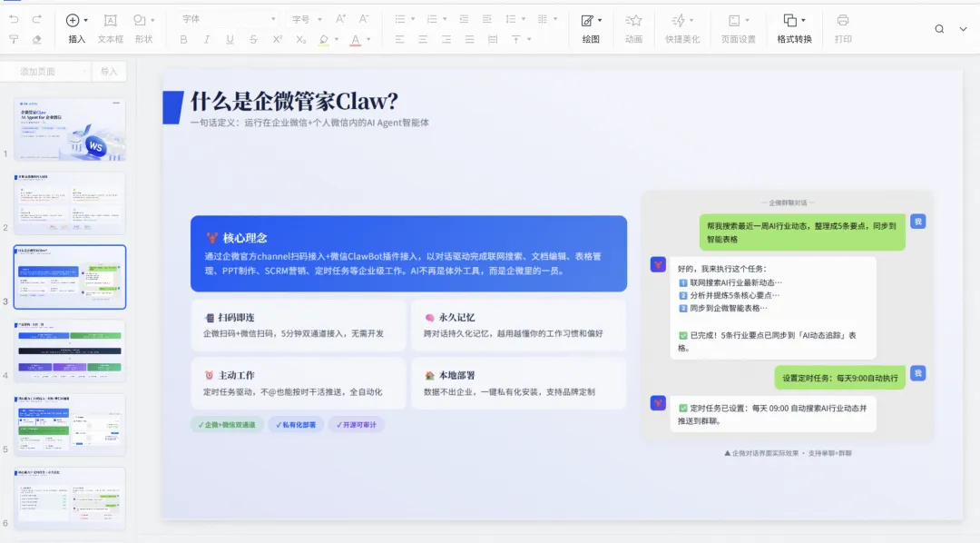Center align text

click(x=423, y=39)
